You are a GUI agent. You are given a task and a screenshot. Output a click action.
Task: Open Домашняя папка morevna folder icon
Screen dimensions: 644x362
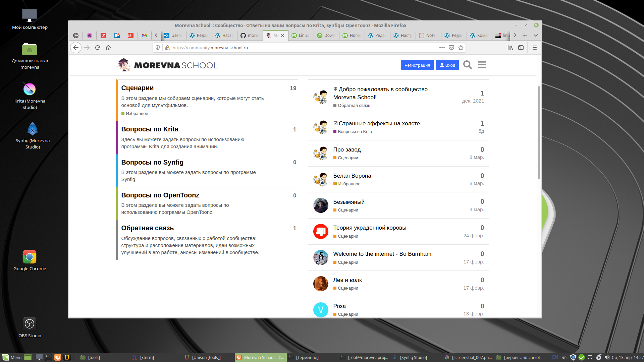click(30, 56)
